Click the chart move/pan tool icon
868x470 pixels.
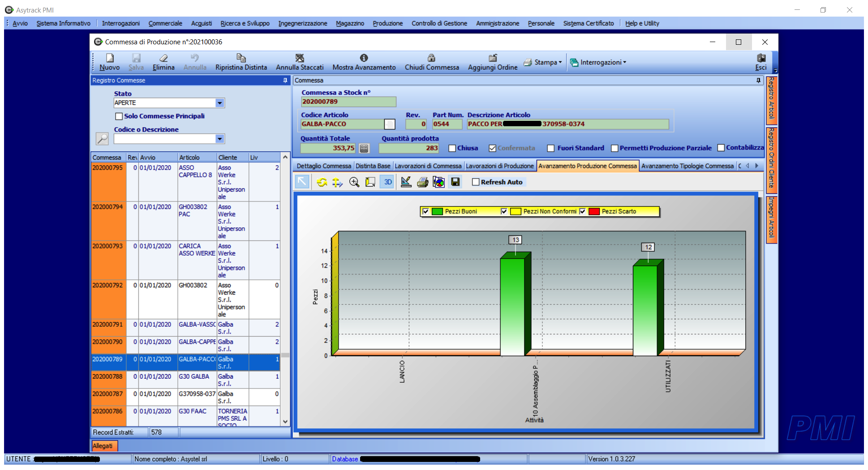click(x=337, y=182)
